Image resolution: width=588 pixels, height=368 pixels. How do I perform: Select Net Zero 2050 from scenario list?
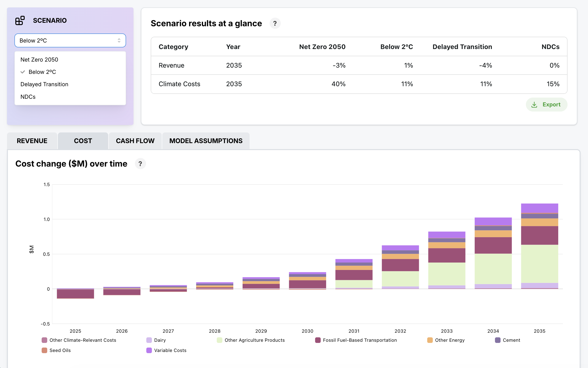tap(39, 60)
